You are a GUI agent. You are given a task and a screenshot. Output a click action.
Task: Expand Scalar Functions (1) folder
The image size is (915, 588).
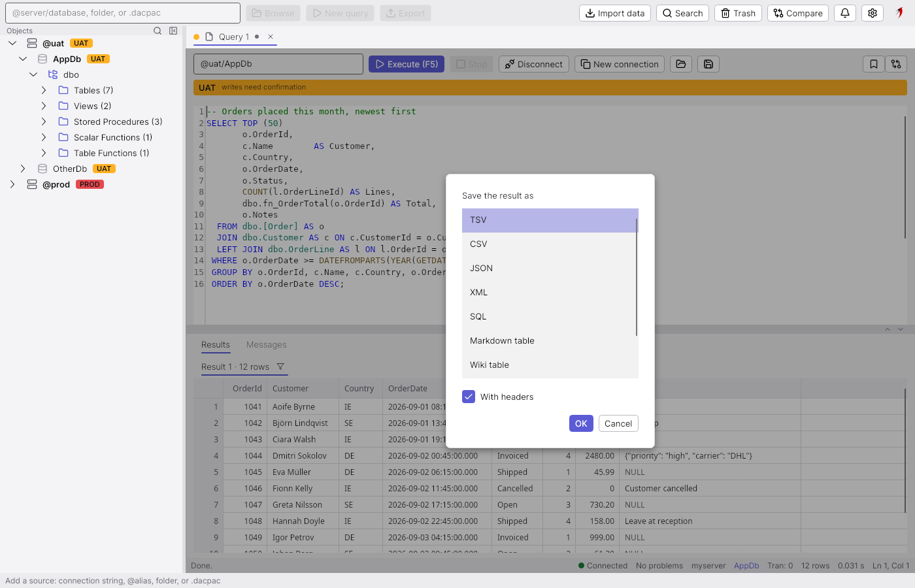point(44,137)
